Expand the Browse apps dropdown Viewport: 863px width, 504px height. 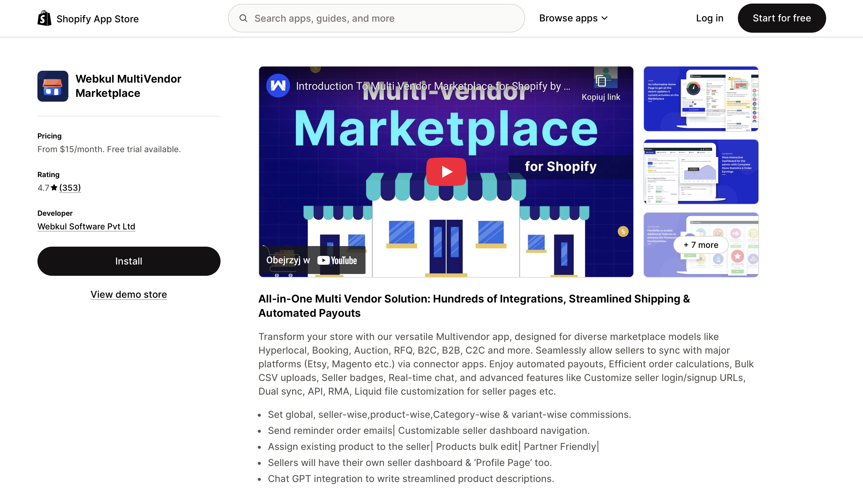pyautogui.click(x=574, y=18)
